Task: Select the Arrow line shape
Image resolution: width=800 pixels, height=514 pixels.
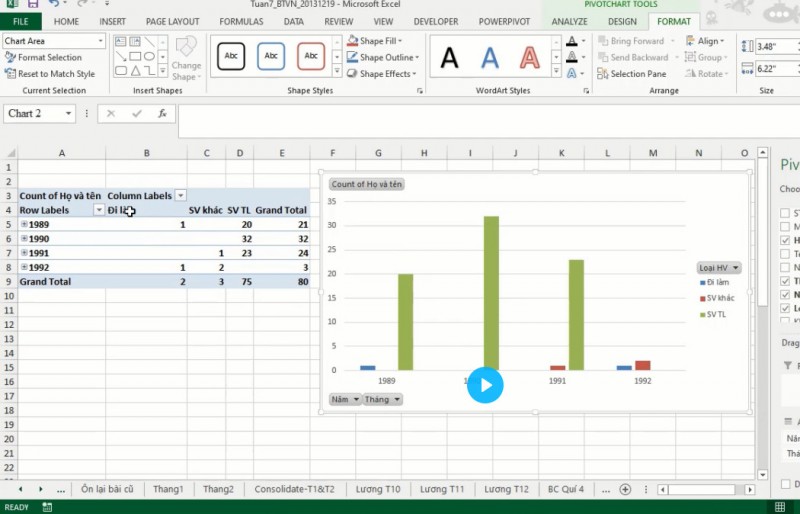Action: [120, 56]
